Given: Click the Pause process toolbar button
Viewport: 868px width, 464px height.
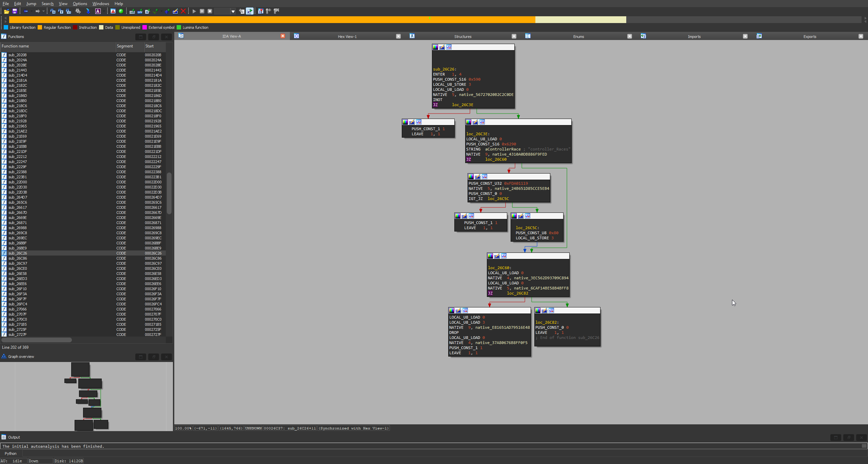Looking at the screenshot, I should (x=202, y=11).
